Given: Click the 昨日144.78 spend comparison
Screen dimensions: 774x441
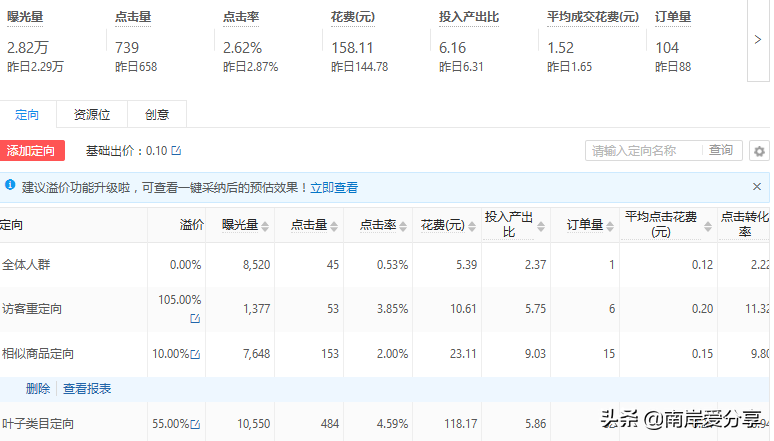Looking at the screenshot, I should [x=359, y=67].
